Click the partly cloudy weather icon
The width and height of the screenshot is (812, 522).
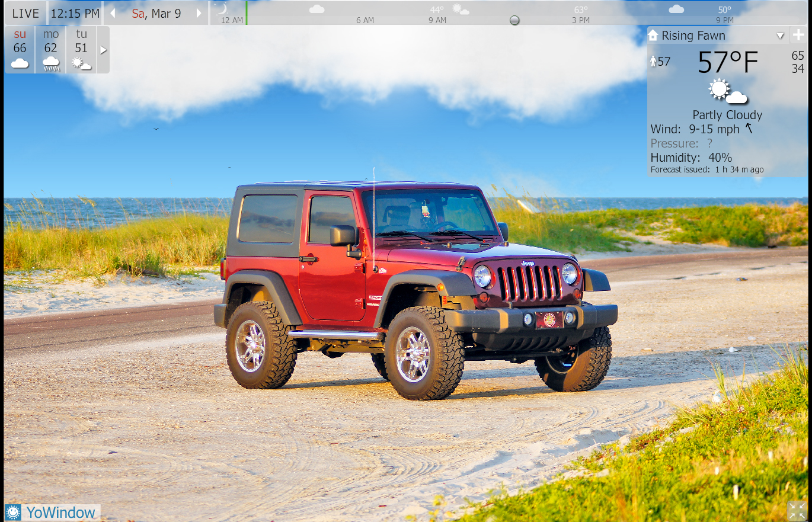(x=727, y=92)
